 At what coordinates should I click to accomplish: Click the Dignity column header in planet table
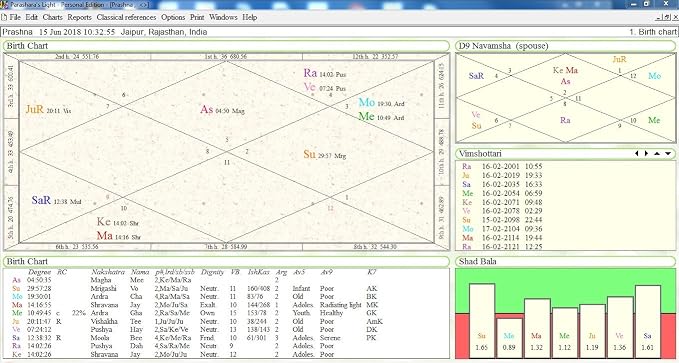[x=212, y=272]
